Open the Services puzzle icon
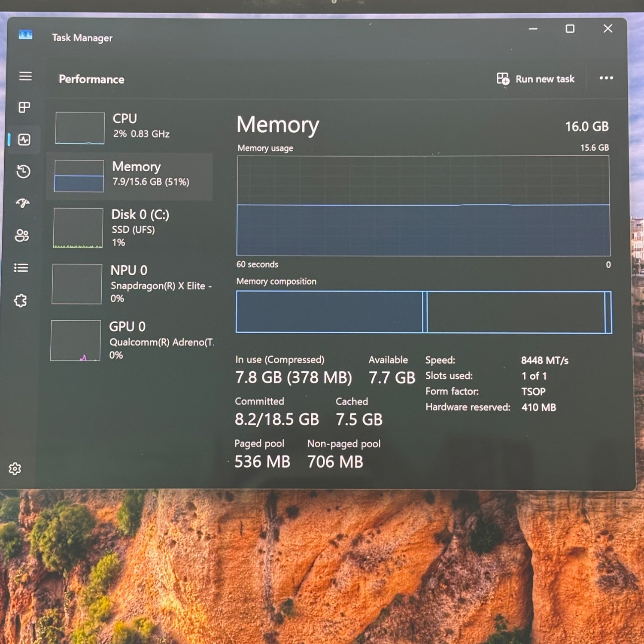The image size is (644, 644). click(x=21, y=301)
